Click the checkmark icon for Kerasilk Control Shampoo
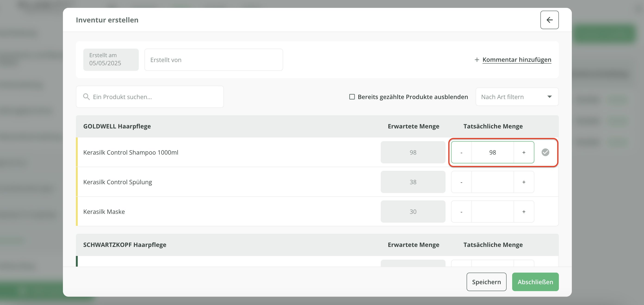 pos(545,152)
